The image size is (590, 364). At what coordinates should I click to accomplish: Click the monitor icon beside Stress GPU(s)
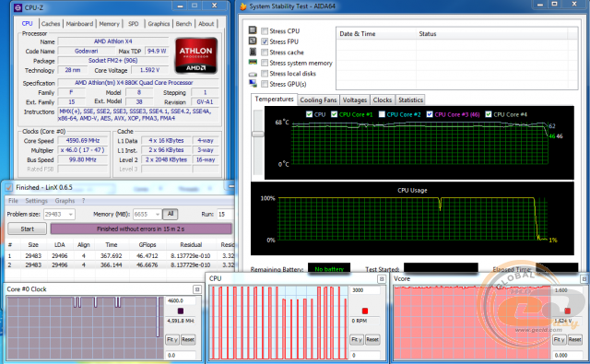[253, 84]
